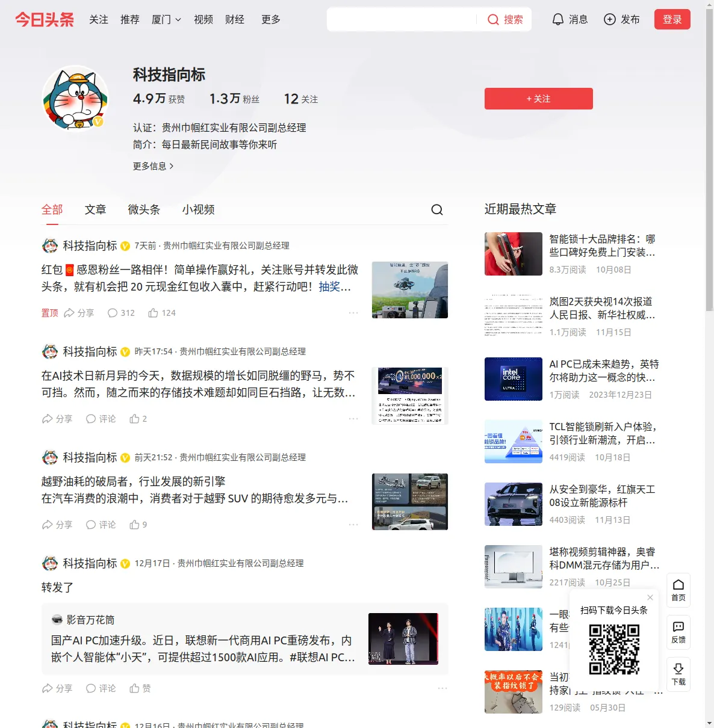The width and height of the screenshot is (714, 728).
Task: Switch to the 文章 tab
Action: (96, 209)
